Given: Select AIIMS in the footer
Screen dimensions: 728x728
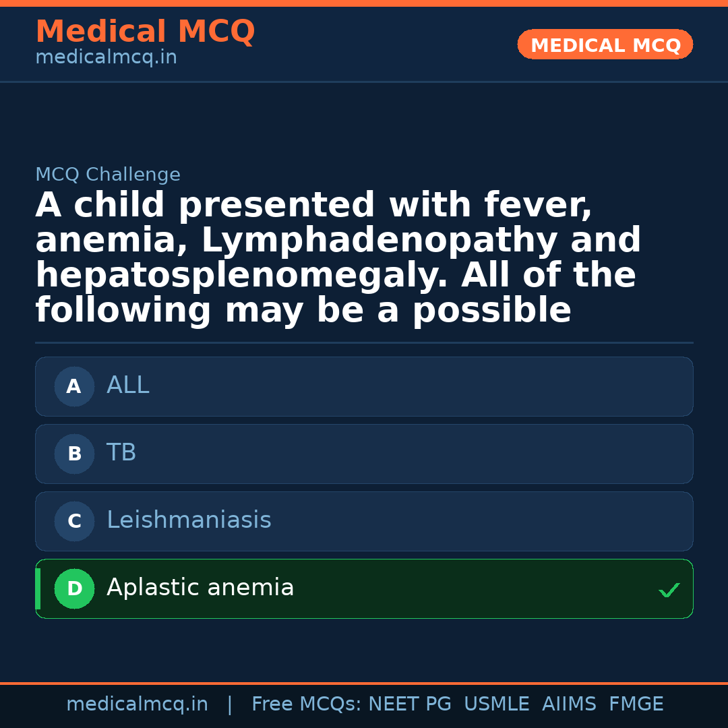Looking at the screenshot, I should tap(569, 704).
